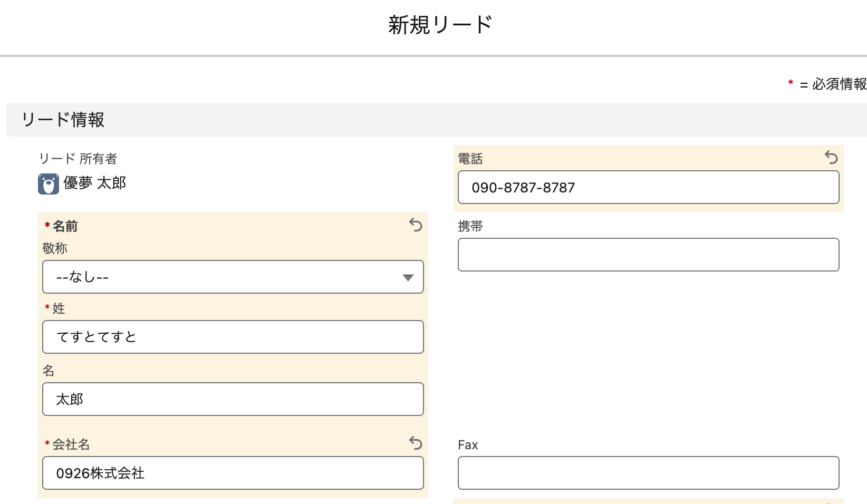Image resolution: width=867 pixels, height=504 pixels.
Task: Click the Fax field label
Action: 468,445
